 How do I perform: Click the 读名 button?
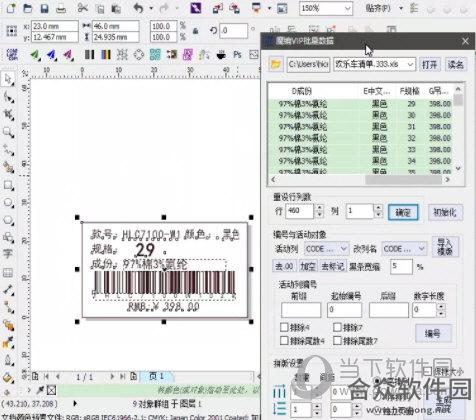tap(455, 64)
